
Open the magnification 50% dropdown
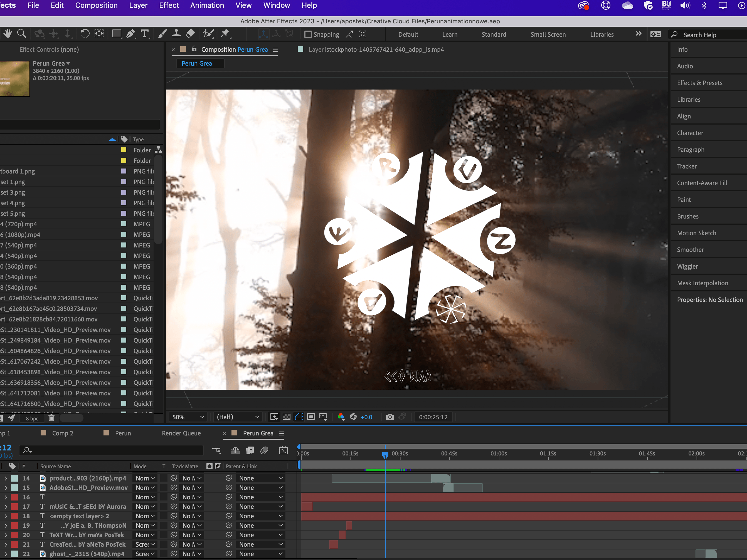tap(188, 417)
